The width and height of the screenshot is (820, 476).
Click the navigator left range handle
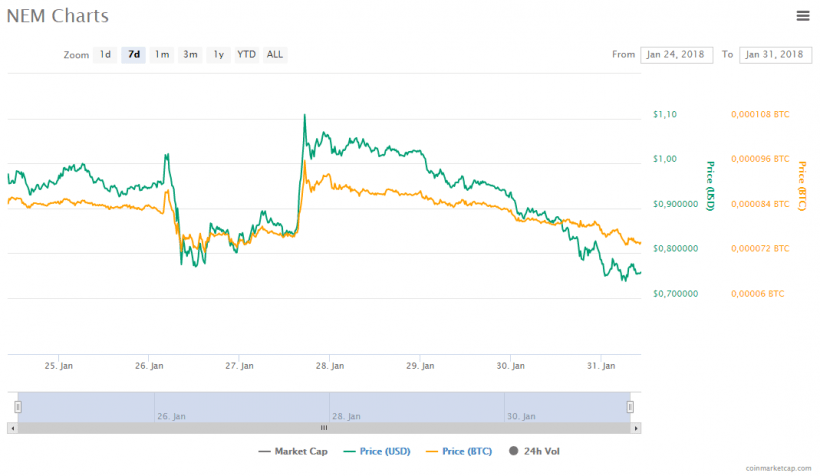point(17,407)
